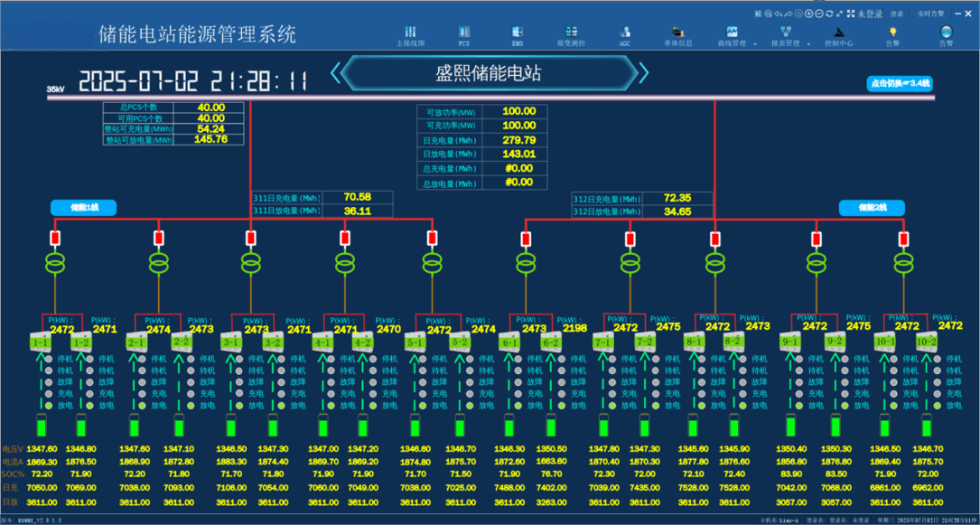The width and height of the screenshot is (980, 525).
Task: Click the 放电 indicator under unit 1-1
Action: 47,406
